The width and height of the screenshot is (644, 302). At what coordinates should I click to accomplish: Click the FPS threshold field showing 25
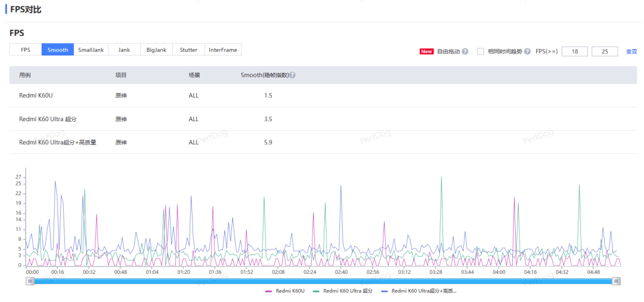click(x=605, y=51)
